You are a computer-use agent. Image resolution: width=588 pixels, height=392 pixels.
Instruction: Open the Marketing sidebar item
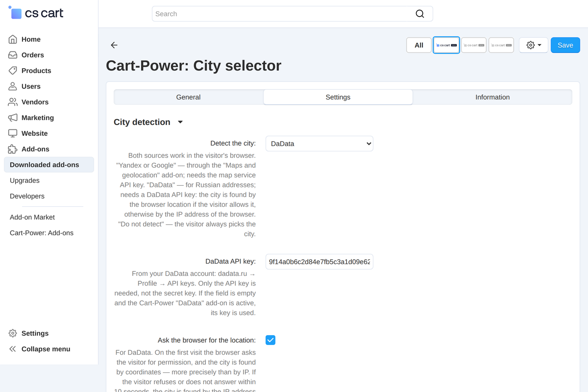[37, 118]
